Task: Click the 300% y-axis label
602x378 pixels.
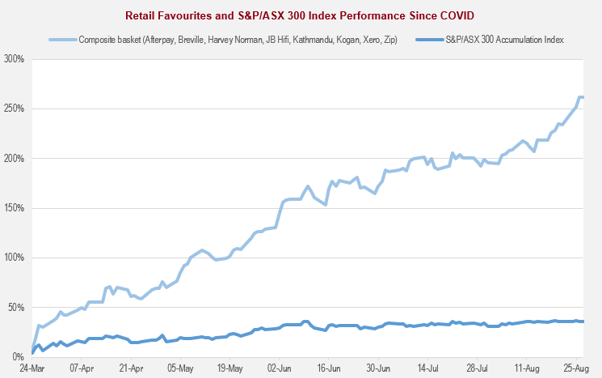Action: click(14, 59)
